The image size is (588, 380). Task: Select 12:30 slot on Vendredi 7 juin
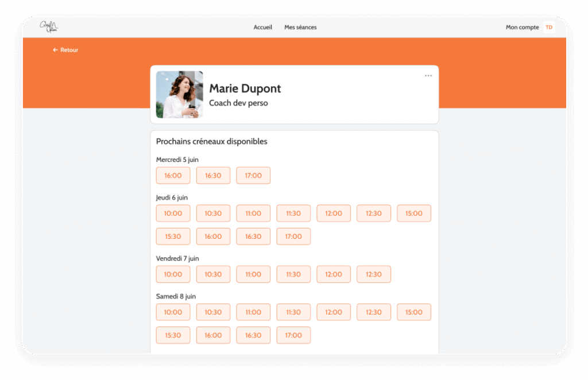click(x=374, y=274)
